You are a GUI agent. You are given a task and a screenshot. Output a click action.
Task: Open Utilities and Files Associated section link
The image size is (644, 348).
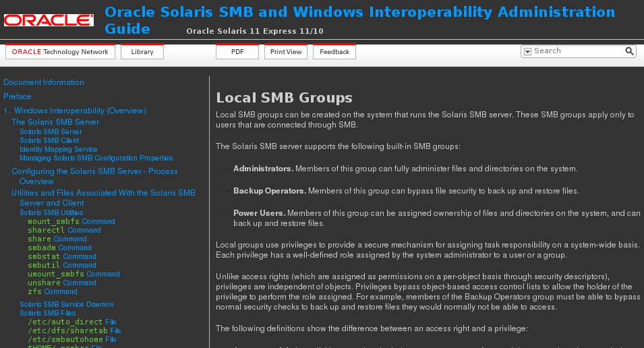tap(103, 198)
